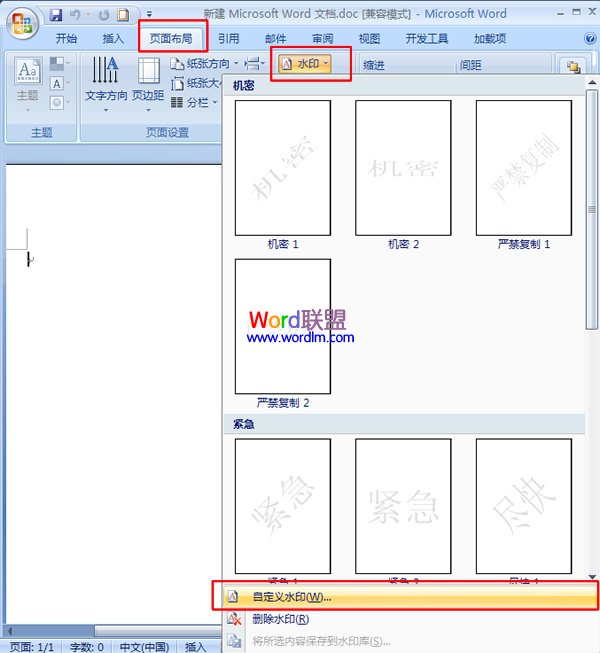Choose the 严禁复制 1 watermark thumbnail
Image resolution: width=600 pixels, height=653 pixels.
point(524,168)
